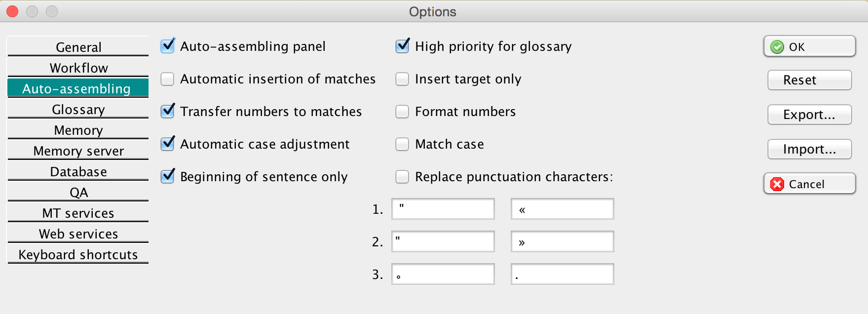
Task: Enable Automatic insertion of matches
Action: coord(168,79)
